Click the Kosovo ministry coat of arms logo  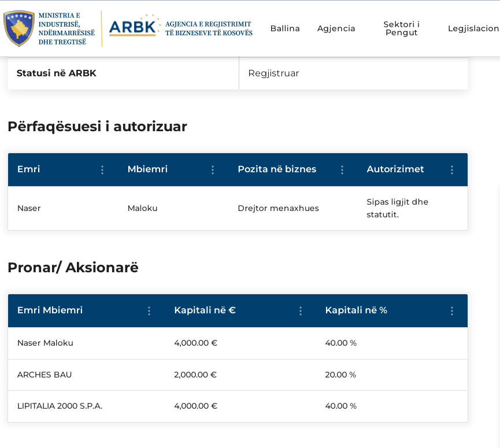click(19, 28)
